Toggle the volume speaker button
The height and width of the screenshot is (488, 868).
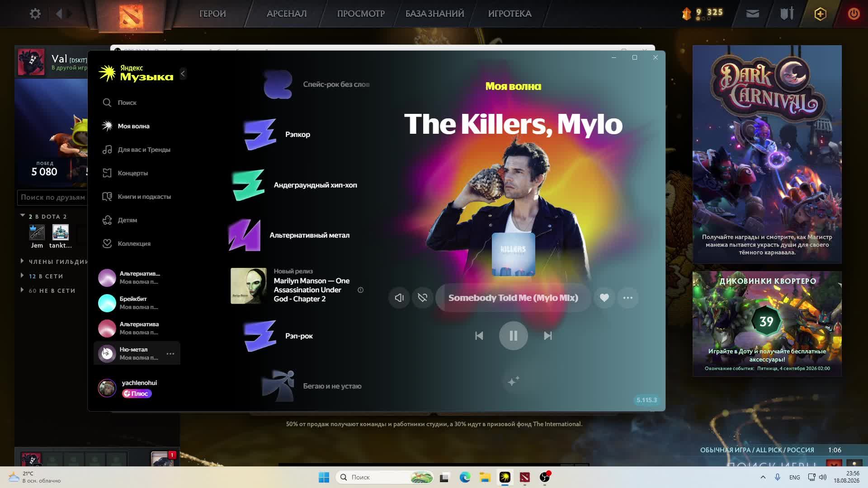pyautogui.click(x=399, y=298)
